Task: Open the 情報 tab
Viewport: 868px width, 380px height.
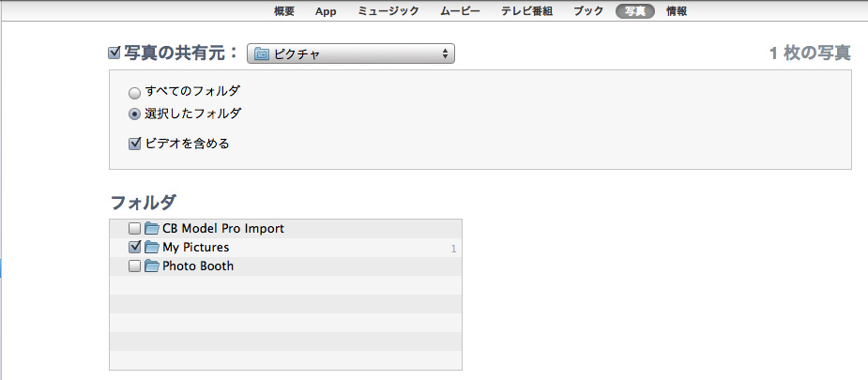Action: tap(677, 11)
